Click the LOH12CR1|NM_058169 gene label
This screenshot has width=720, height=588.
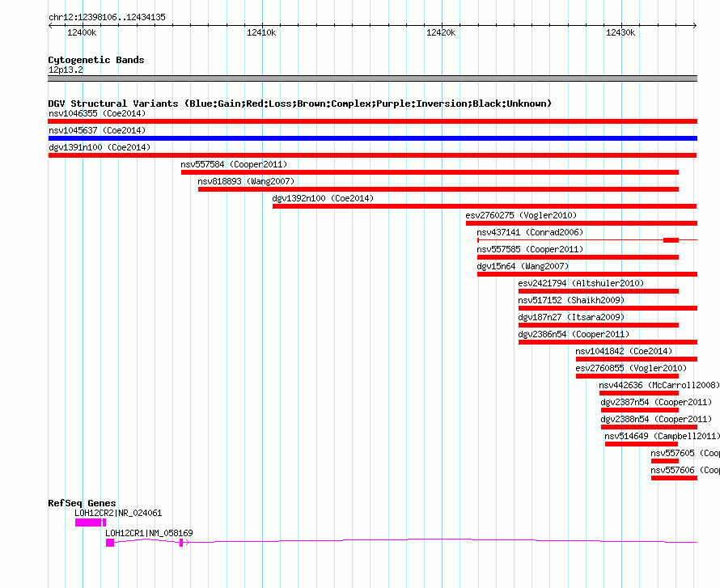tap(149, 533)
